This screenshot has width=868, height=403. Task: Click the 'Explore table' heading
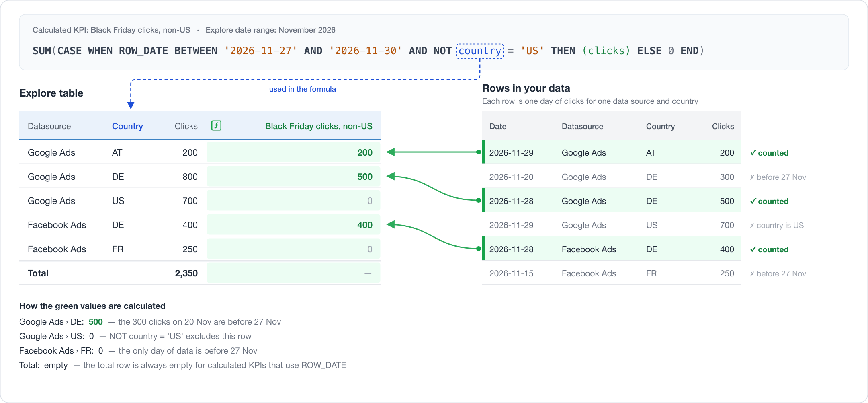point(51,93)
